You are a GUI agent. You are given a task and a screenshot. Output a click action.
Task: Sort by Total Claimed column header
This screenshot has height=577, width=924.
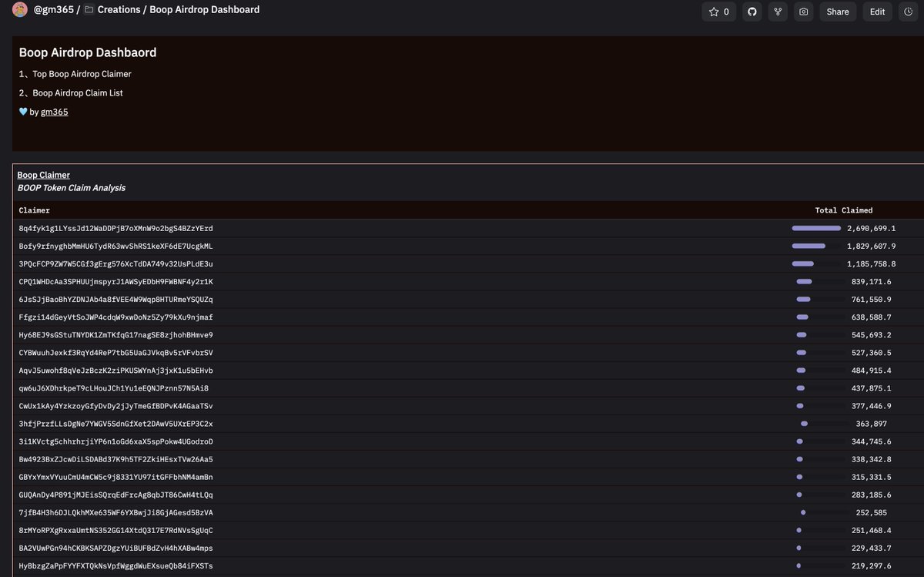[x=843, y=210]
